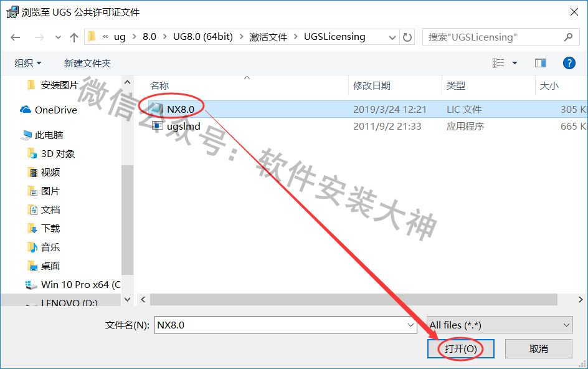The image size is (588, 369).
Task: Select the 'ug' breadcrumb segment
Action: [120, 37]
